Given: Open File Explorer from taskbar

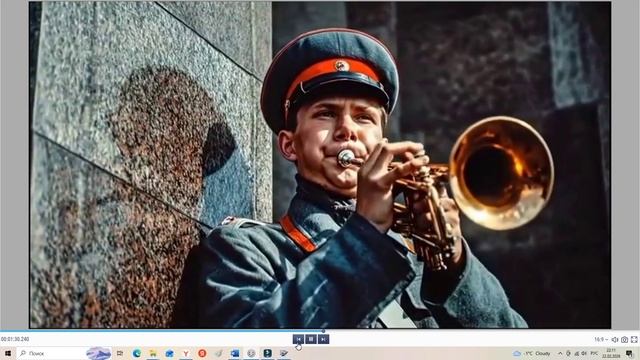Looking at the screenshot, I should [153, 353].
